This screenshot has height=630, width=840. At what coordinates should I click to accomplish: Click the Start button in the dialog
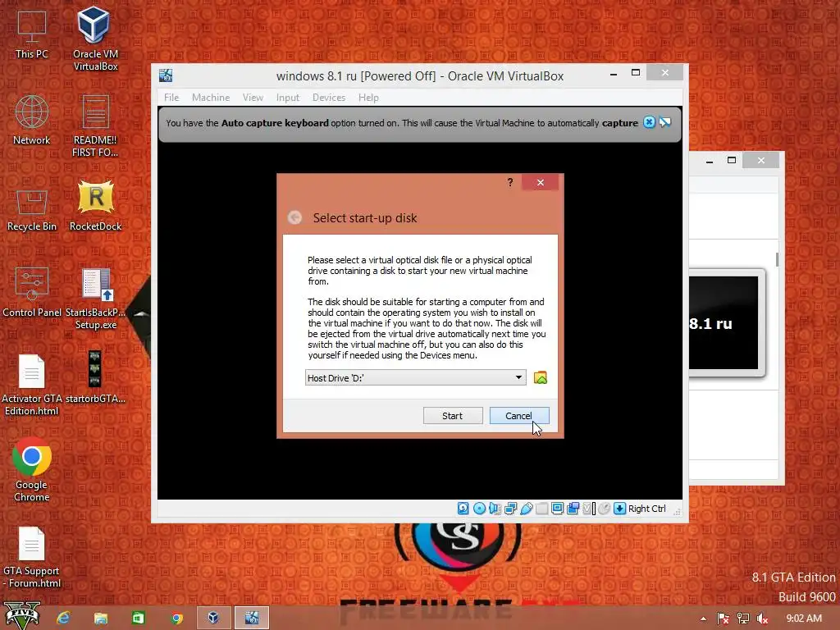[452, 416]
